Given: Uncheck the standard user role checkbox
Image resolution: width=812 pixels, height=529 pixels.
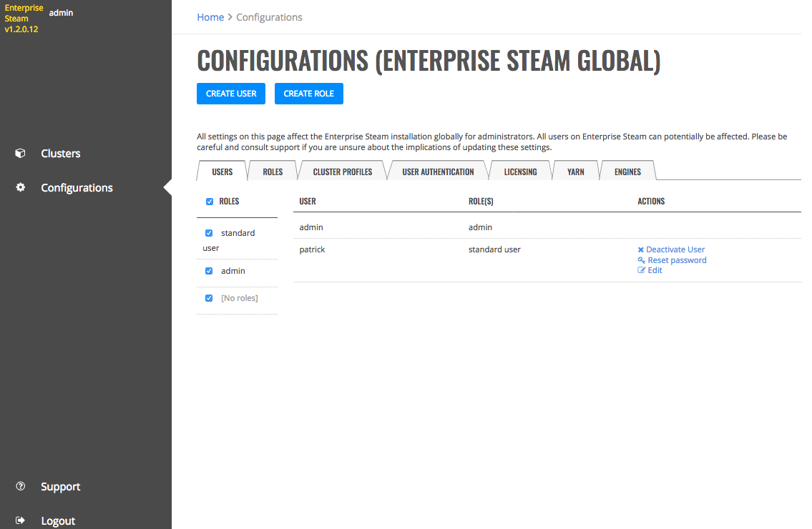Looking at the screenshot, I should pyautogui.click(x=209, y=233).
